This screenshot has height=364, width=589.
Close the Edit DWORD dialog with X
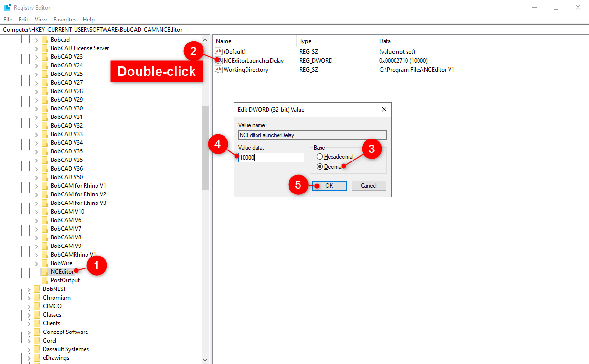click(x=384, y=109)
